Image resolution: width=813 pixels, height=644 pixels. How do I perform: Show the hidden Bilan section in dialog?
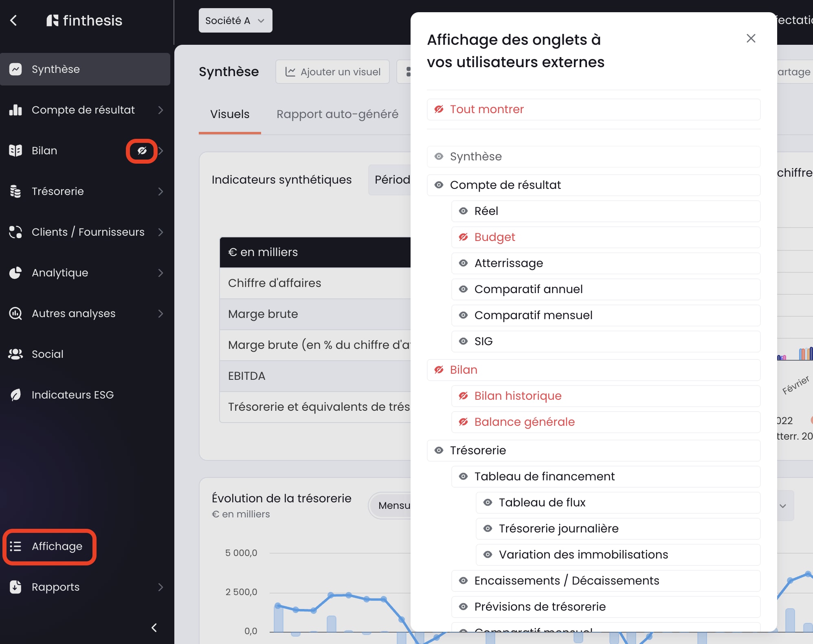[x=439, y=370]
